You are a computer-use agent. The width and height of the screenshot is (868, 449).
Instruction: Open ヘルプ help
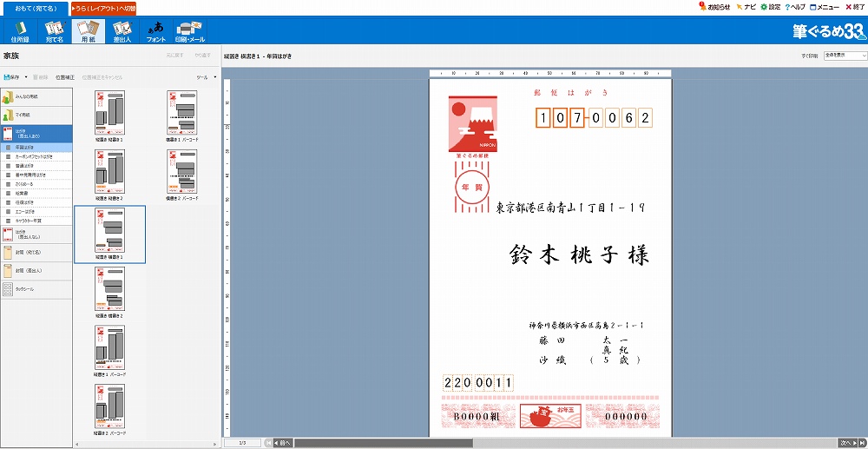click(795, 7)
